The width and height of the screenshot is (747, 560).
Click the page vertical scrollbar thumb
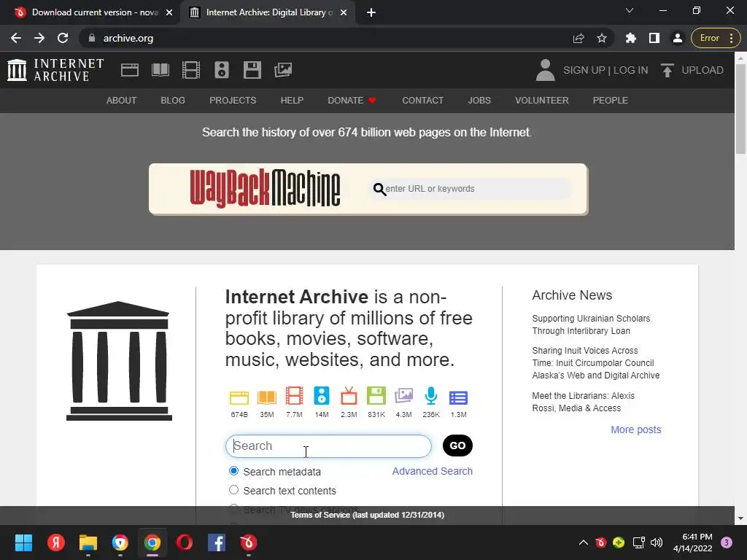[x=740, y=109]
